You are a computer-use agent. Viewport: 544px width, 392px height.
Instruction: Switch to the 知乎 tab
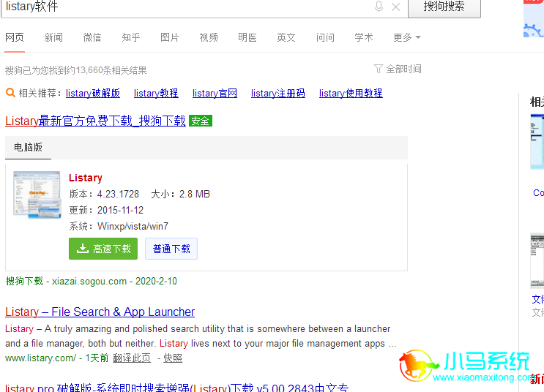point(131,37)
